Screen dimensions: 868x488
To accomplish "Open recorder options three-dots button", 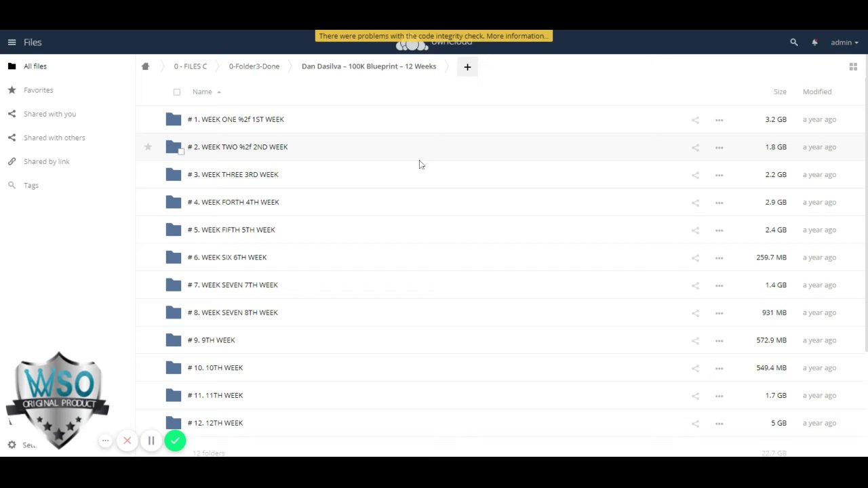I will coord(105,441).
